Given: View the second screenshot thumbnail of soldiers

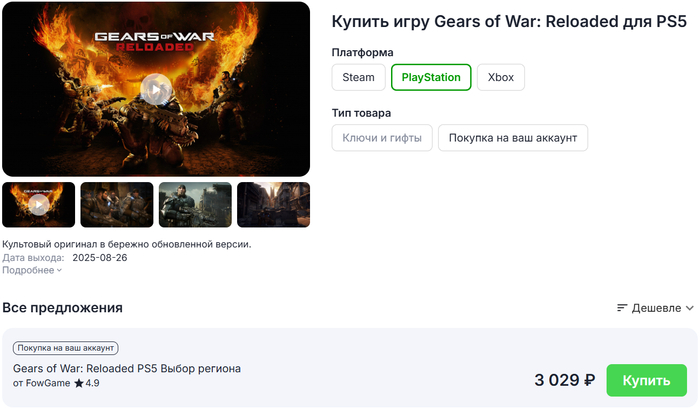Looking at the screenshot, I should click(x=117, y=204).
